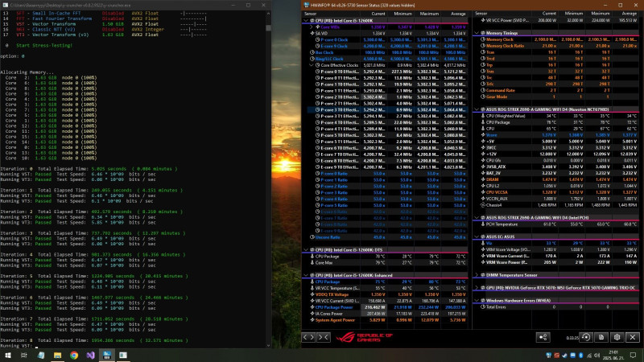Open the Steam tray icon

pyautogui.click(x=564, y=356)
